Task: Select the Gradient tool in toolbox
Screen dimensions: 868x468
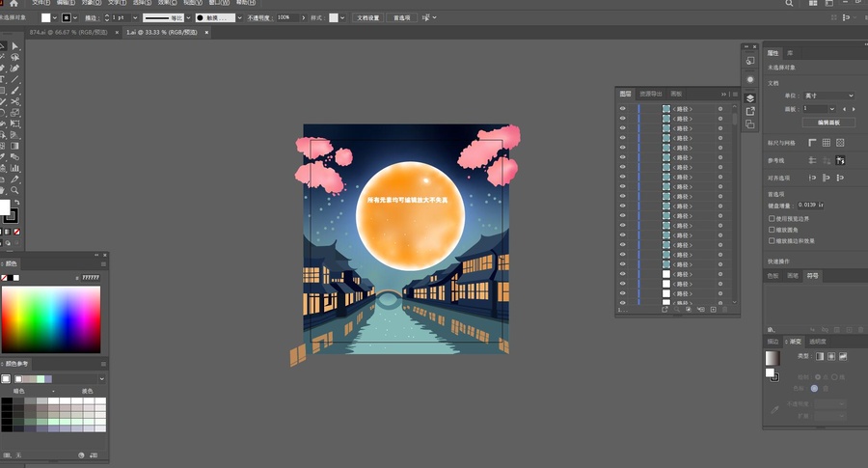Action: (14, 147)
